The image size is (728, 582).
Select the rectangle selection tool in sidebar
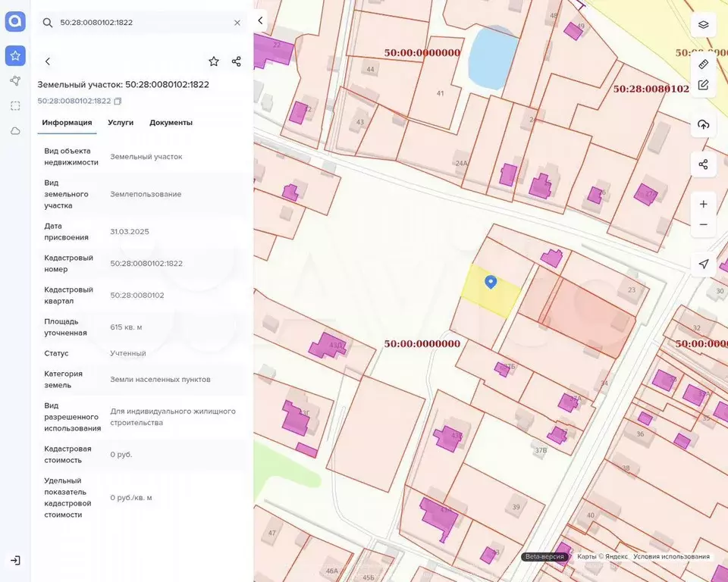tap(15, 106)
